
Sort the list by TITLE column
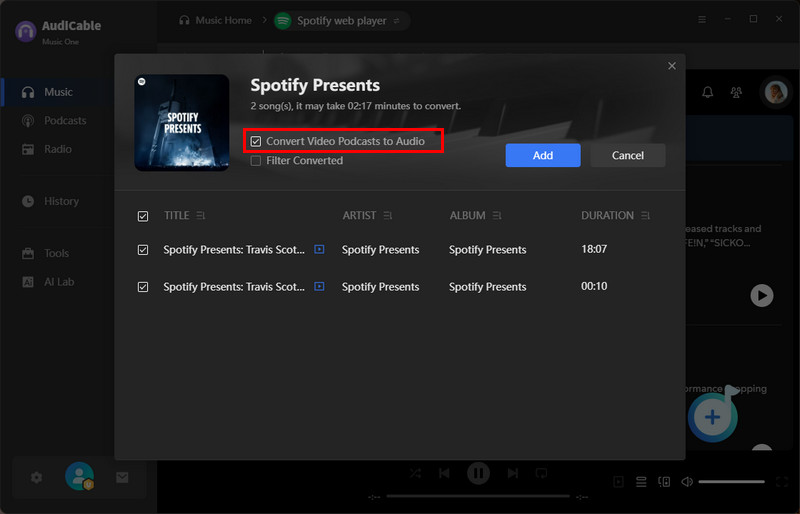pos(201,216)
